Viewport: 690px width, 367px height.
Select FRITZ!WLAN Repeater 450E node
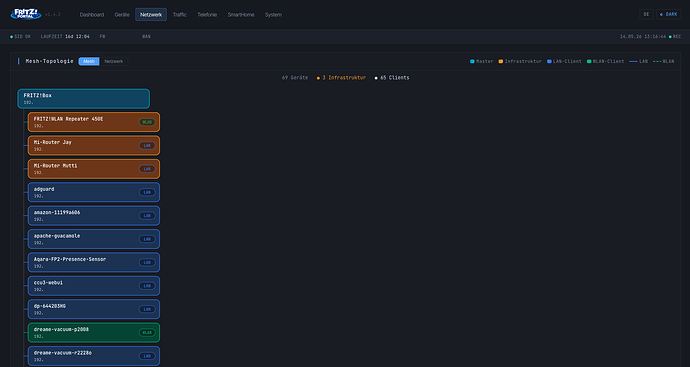pyautogui.click(x=94, y=122)
